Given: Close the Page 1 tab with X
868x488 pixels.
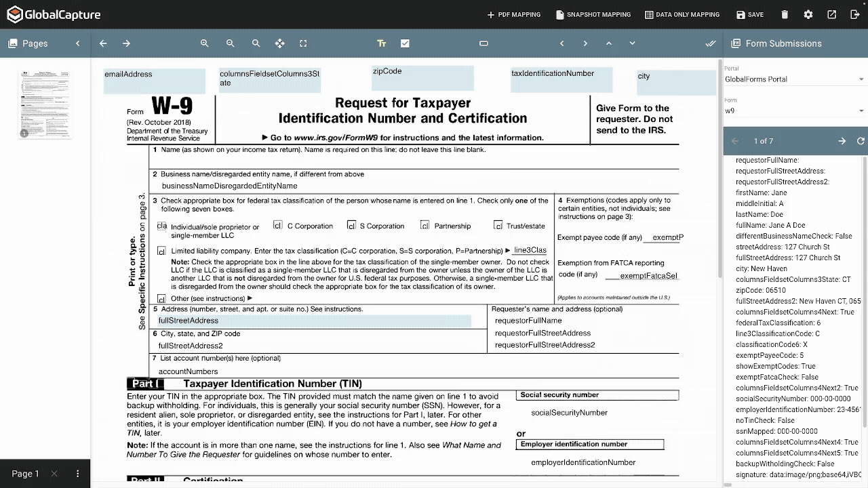Looking at the screenshot, I should [x=54, y=474].
